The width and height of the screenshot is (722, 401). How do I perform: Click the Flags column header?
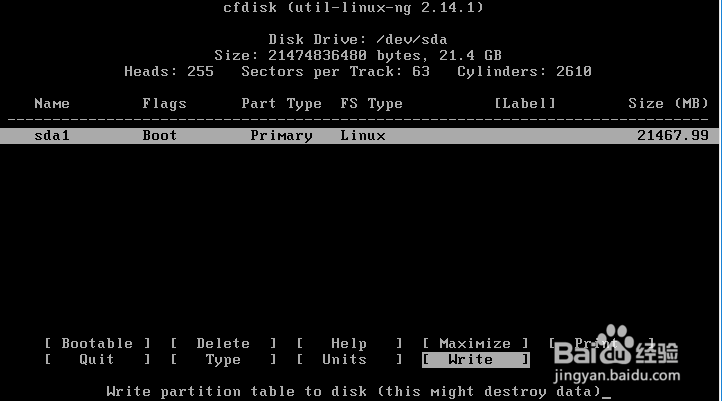tap(164, 104)
